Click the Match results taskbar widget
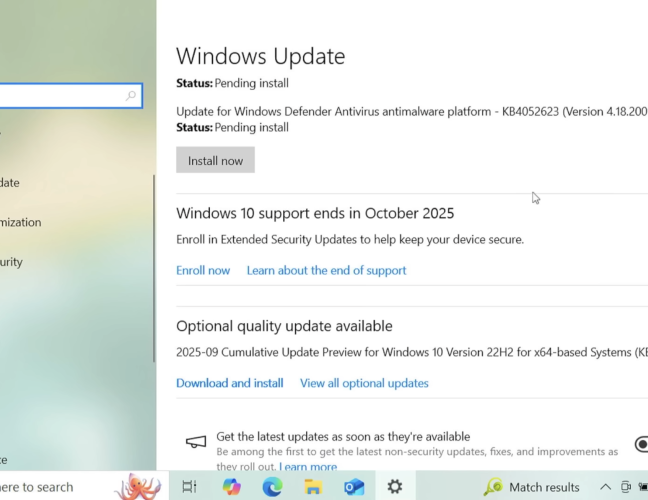Screen dimensions: 648x500 [532, 487]
